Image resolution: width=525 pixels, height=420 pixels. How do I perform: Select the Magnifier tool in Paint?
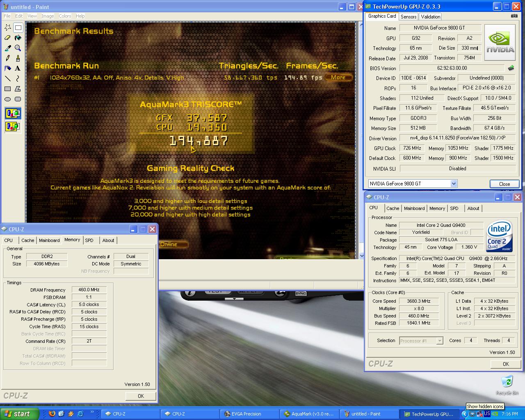click(x=18, y=48)
